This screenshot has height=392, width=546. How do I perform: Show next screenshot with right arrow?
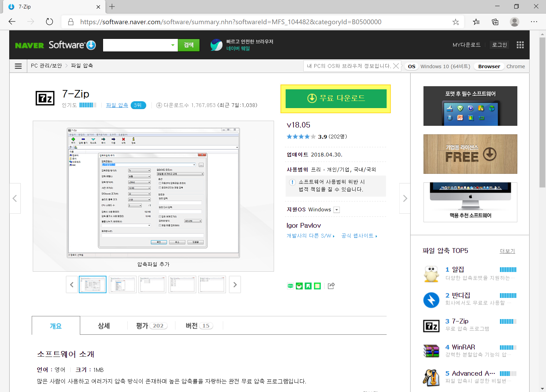pyautogui.click(x=405, y=198)
